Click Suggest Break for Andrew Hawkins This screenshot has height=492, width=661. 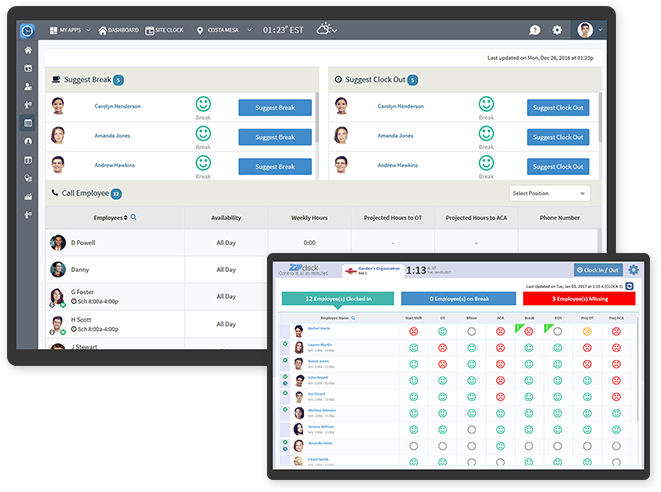[275, 167]
